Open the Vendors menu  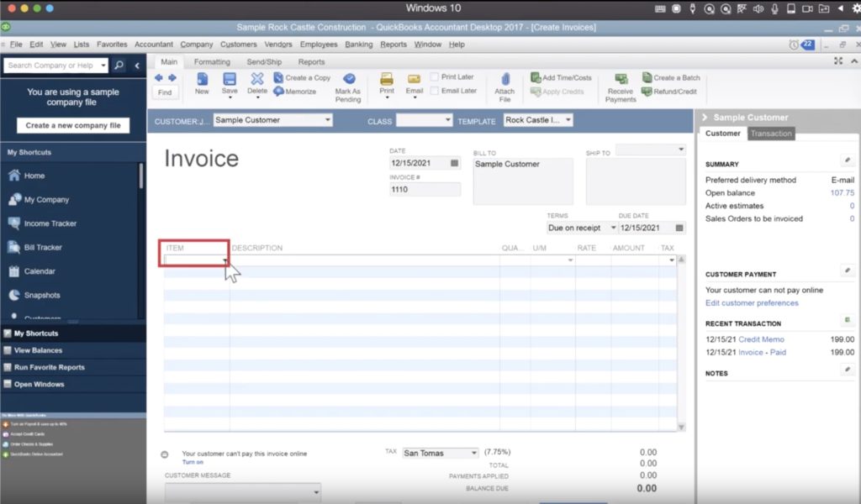277,45
